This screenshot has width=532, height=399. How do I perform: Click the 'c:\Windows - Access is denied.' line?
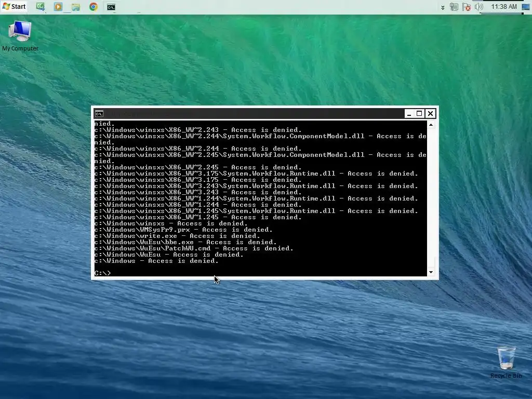[x=156, y=261]
